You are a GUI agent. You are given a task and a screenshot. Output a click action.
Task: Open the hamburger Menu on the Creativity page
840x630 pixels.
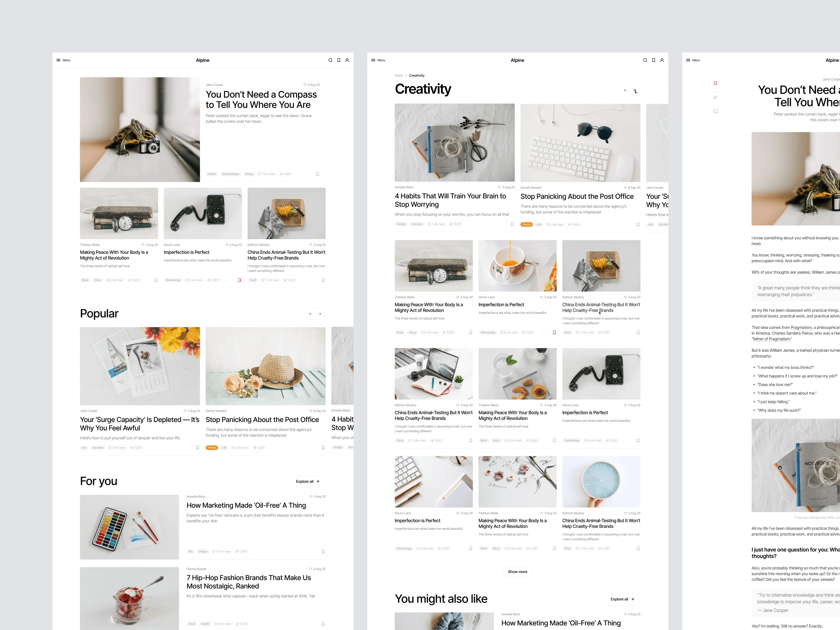(x=378, y=60)
